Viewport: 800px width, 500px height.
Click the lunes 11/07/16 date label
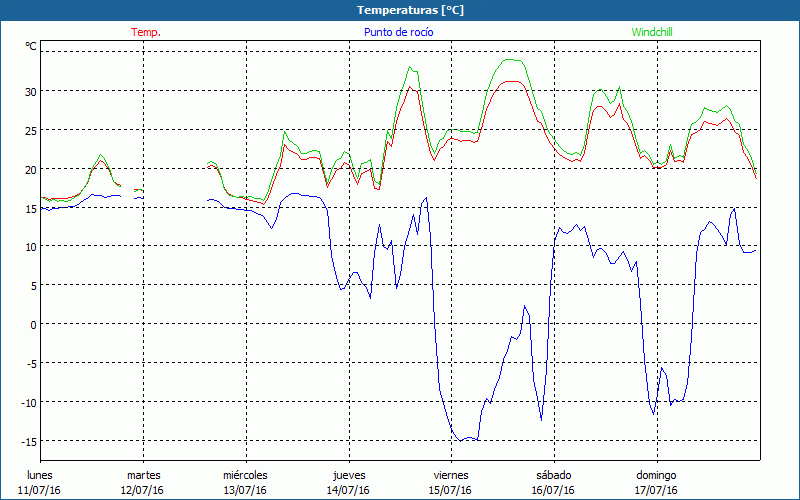pos(39,482)
